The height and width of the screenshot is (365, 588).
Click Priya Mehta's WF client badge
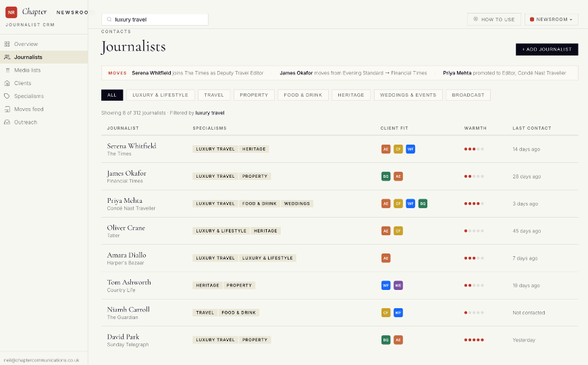pyautogui.click(x=410, y=203)
